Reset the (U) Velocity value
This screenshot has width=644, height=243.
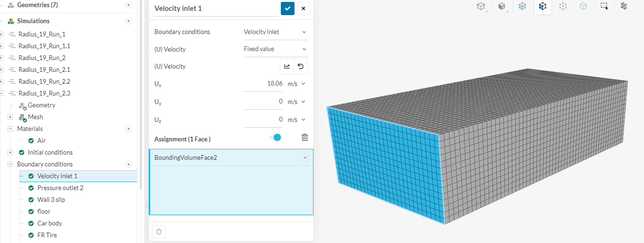[300, 67]
